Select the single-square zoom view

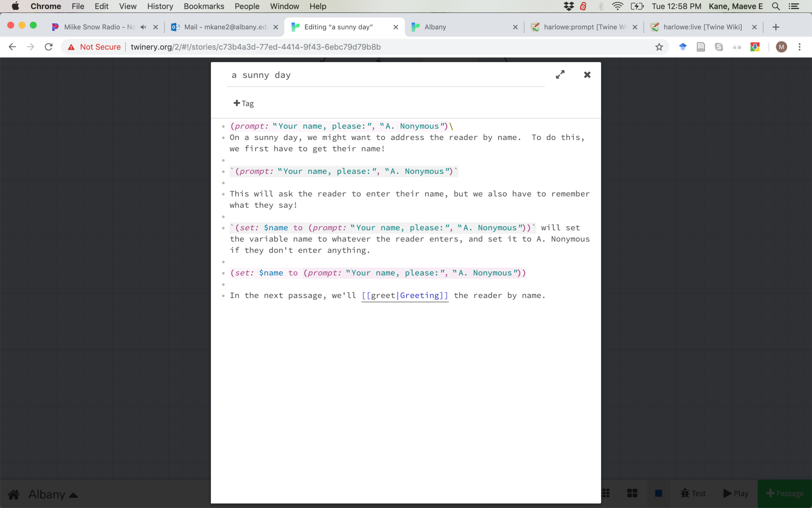(x=658, y=493)
